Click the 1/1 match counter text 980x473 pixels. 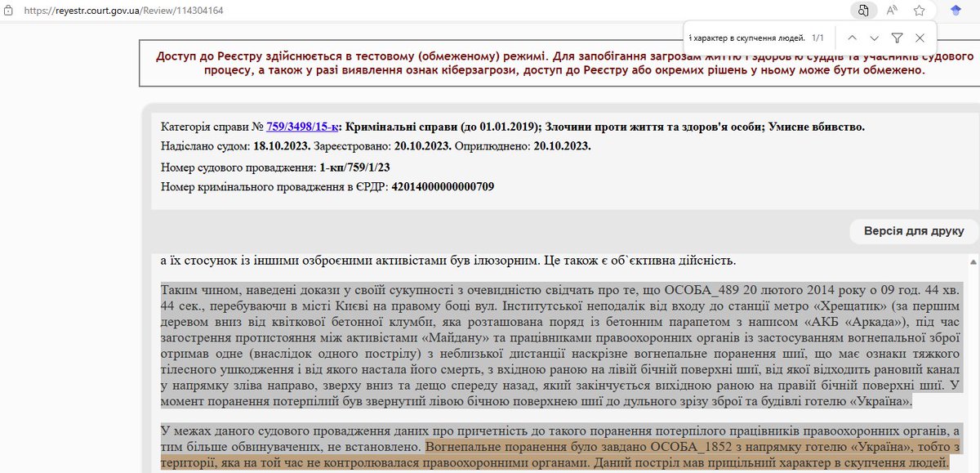[x=817, y=38]
